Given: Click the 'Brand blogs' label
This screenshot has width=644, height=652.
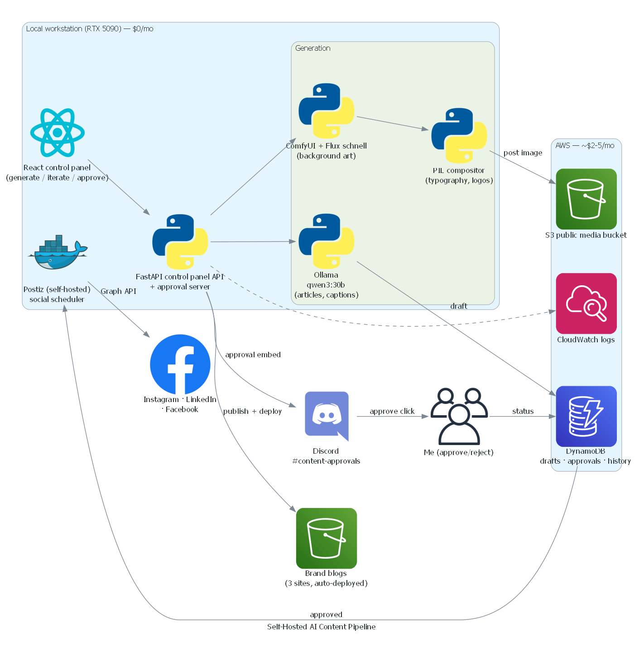Looking at the screenshot, I should 326,573.
